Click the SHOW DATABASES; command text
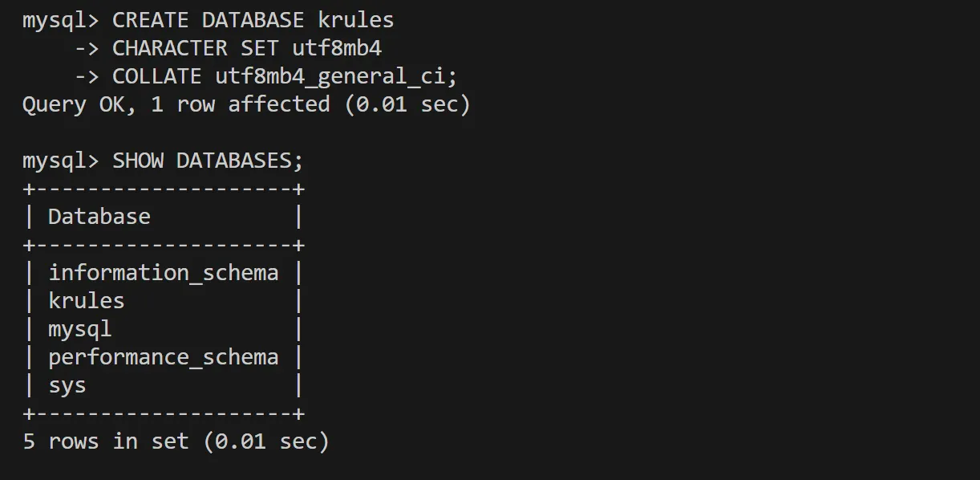The height and width of the screenshot is (480, 980). 208,161
